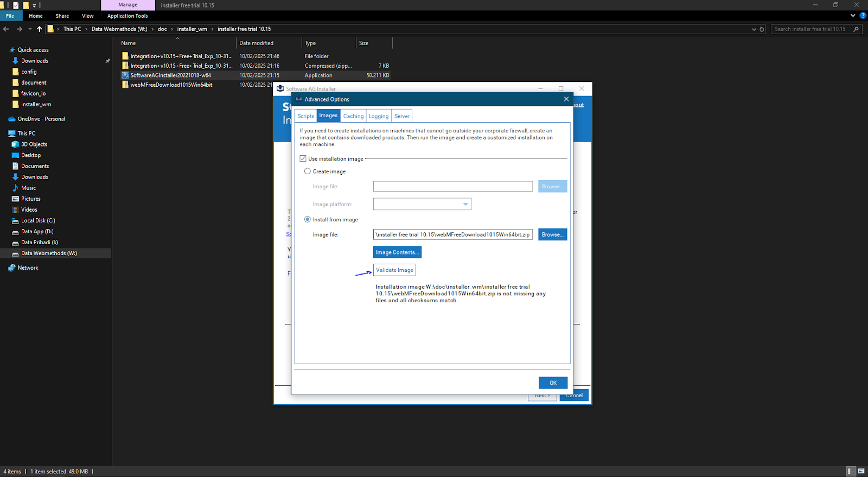Select the Integration v10.15 compressed zip file

click(255, 66)
